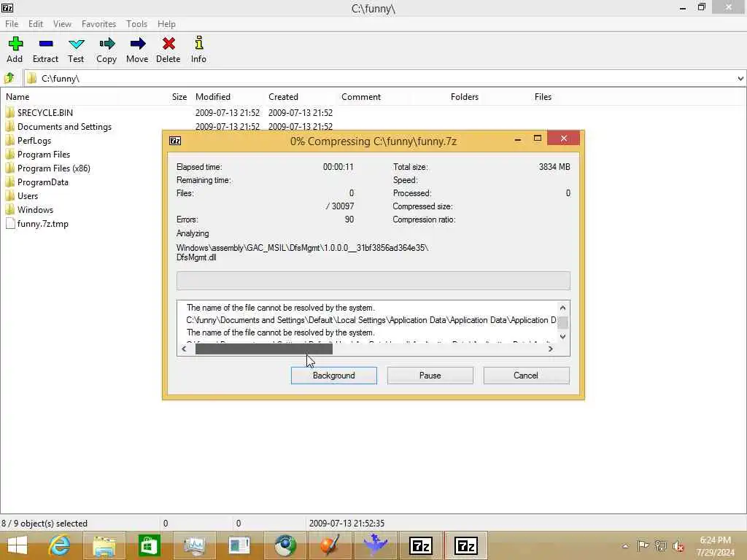Open the View menu

(x=62, y=24)
